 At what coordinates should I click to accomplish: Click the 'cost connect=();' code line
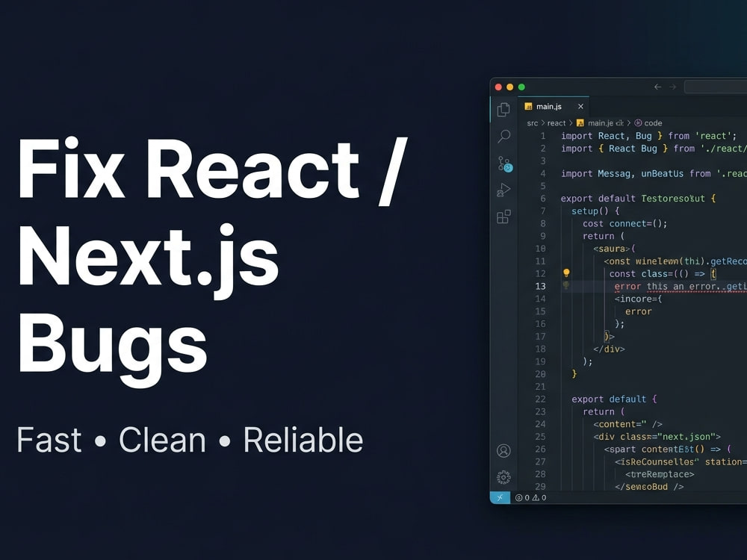(x=625, y=223)
